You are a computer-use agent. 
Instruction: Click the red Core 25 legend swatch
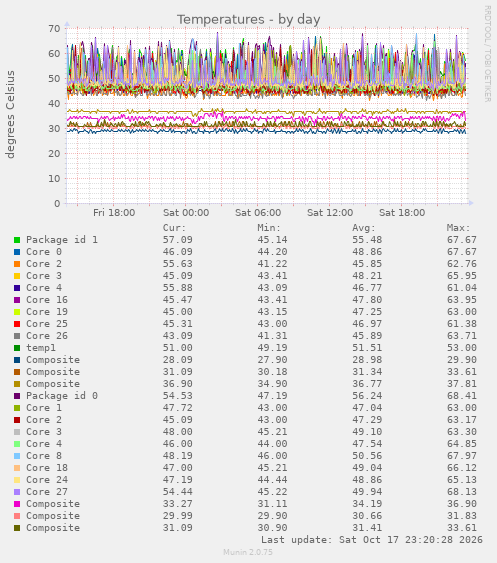click(17, 324)
